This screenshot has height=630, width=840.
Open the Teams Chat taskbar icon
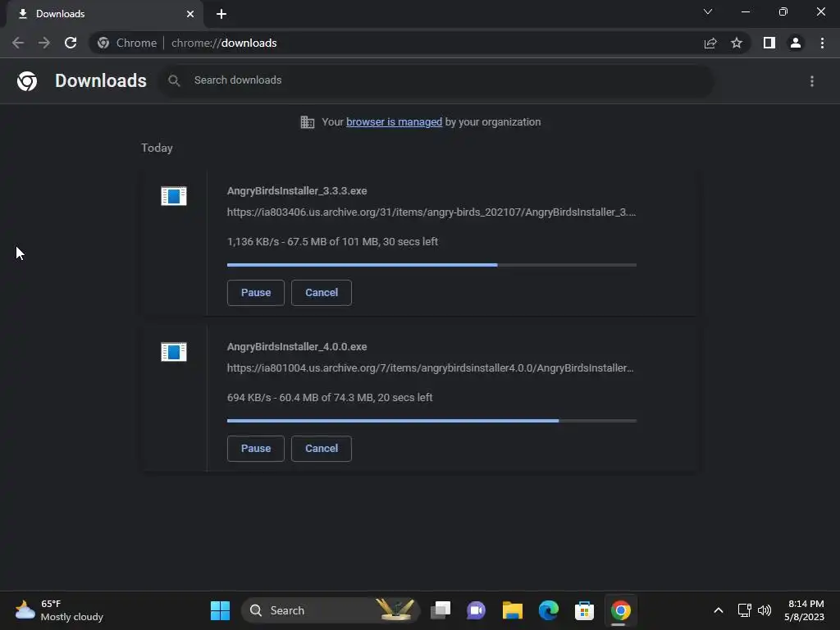[x=477, y=610]
